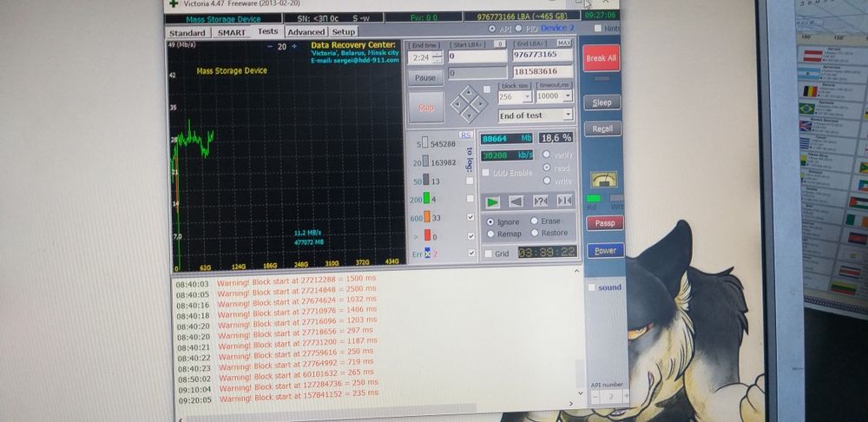Viewport: 868px width, 422px height.
Task: Toggle the checkbox beside the navigation diamond
Action: pos(487,89)
